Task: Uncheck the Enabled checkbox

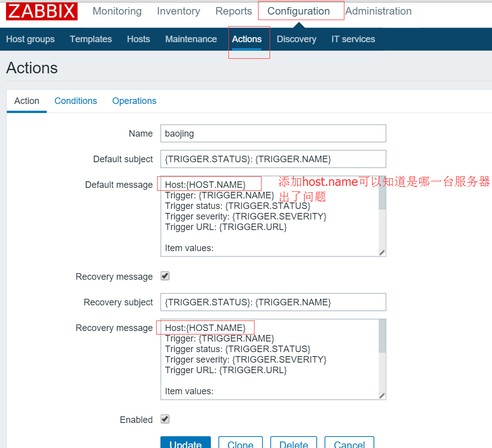Action: (x=165, y=419)
